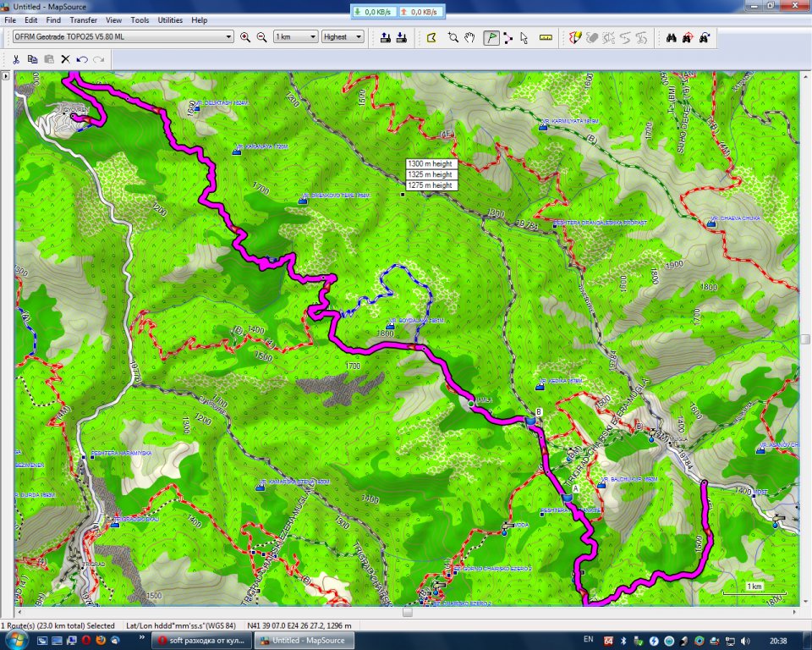Click the Find Places binoculars icon
This screenshot has width=812, height=650.
(671, 37)
